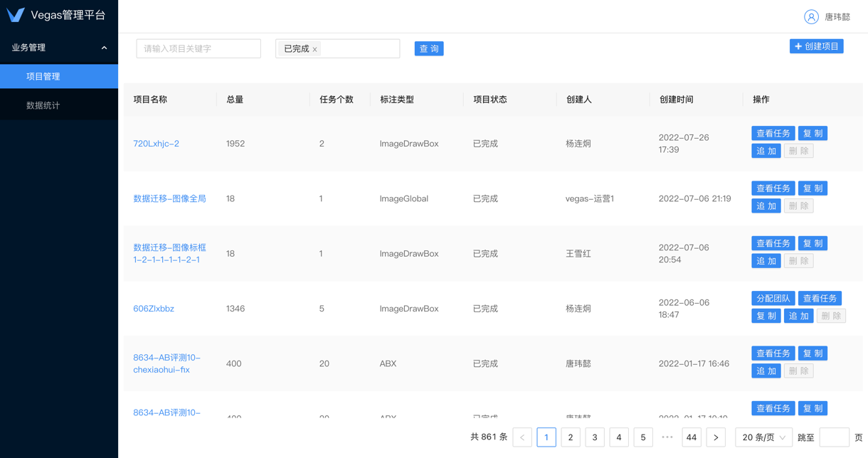The height and width of the screenshot is (458, 868).
Task: Open project link 数据迁移-图像全局
Action: pyautogui.click(x=169, y=198)
